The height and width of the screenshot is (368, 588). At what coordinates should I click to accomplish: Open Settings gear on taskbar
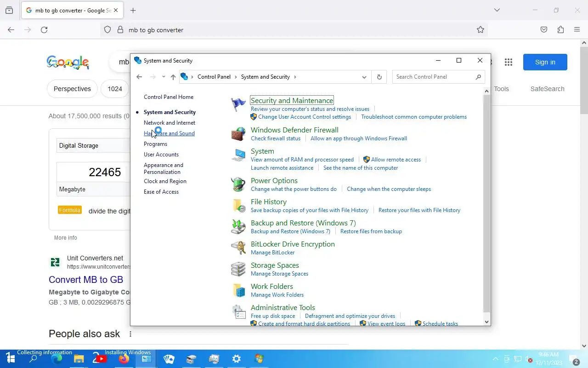(237, 359)
